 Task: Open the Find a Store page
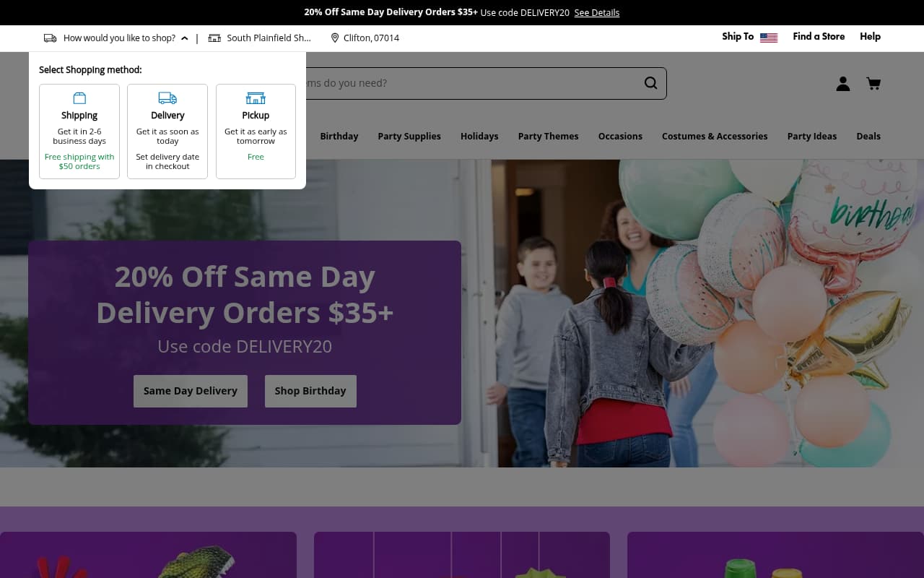[x=819, y=36]
